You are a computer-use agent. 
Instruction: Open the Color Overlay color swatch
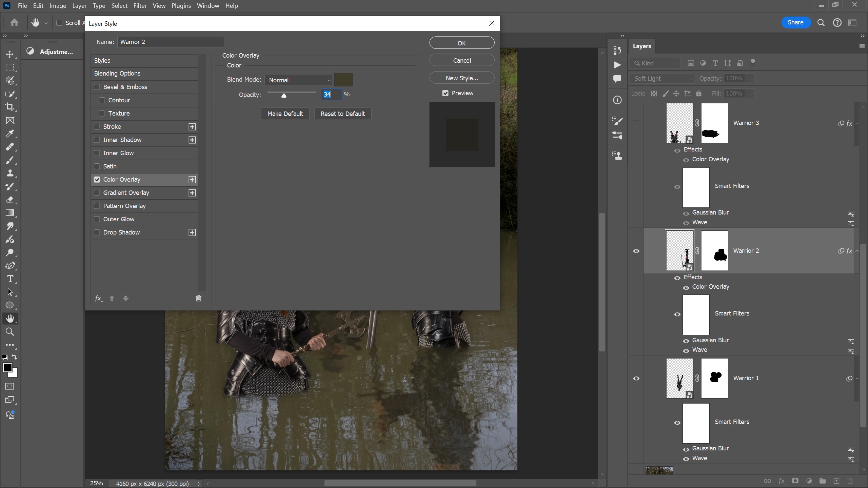tap(343, 80)
